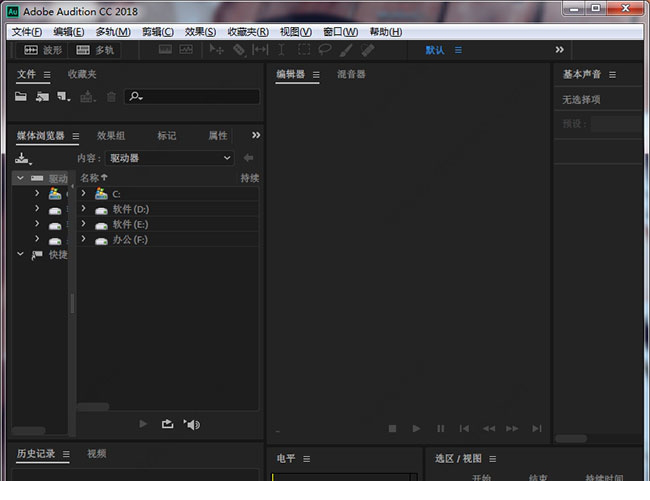Open the 内容 drive dropdown
Image resolution: width=650 pixels, height=500 pixels.
170,158
